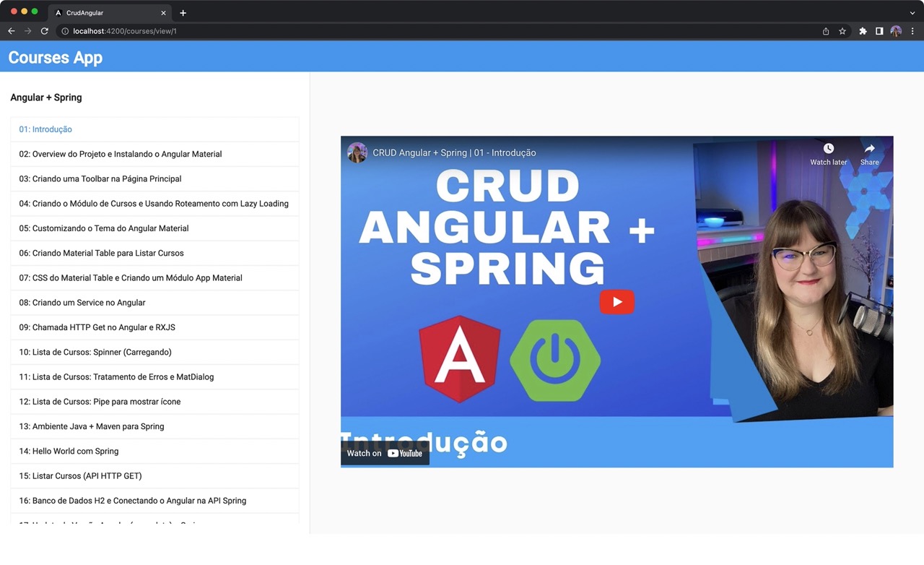
Task: Click the Watch on YouTube link
Action: pos(385,453)
